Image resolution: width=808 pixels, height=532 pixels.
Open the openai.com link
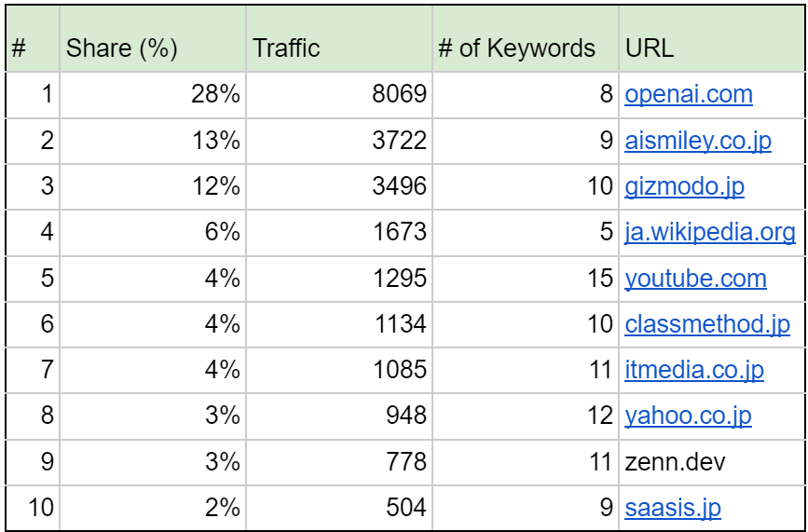pyautogui.click(x=689, y=95)
